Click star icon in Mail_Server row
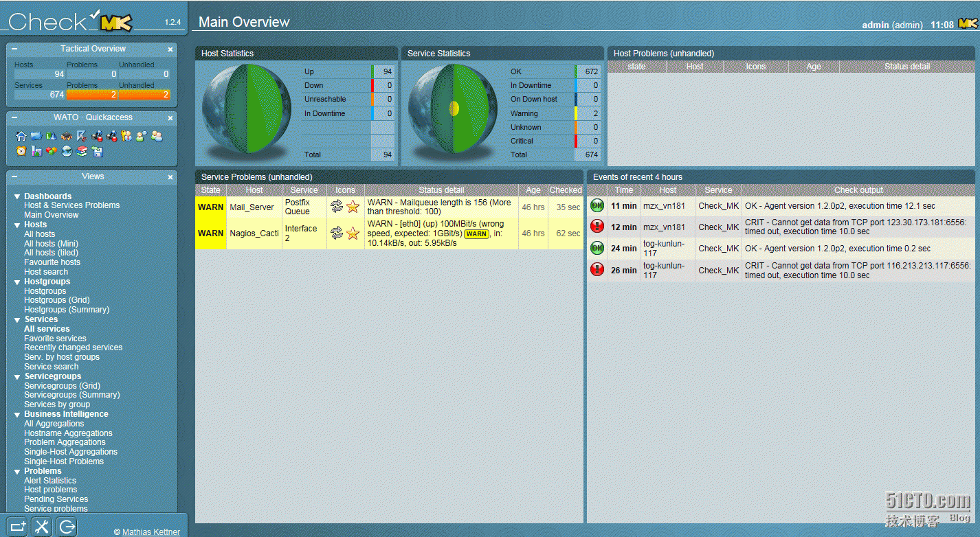 [x=353, y=207]
